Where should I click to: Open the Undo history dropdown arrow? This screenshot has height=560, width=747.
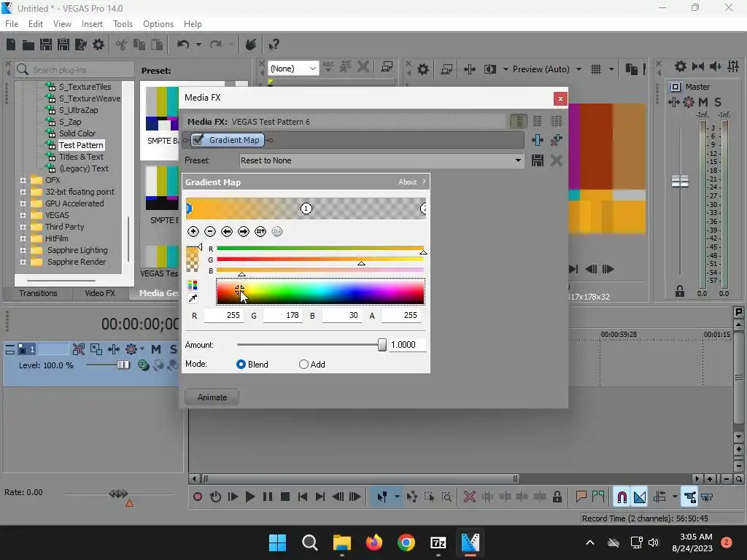(x=198, y=44)
